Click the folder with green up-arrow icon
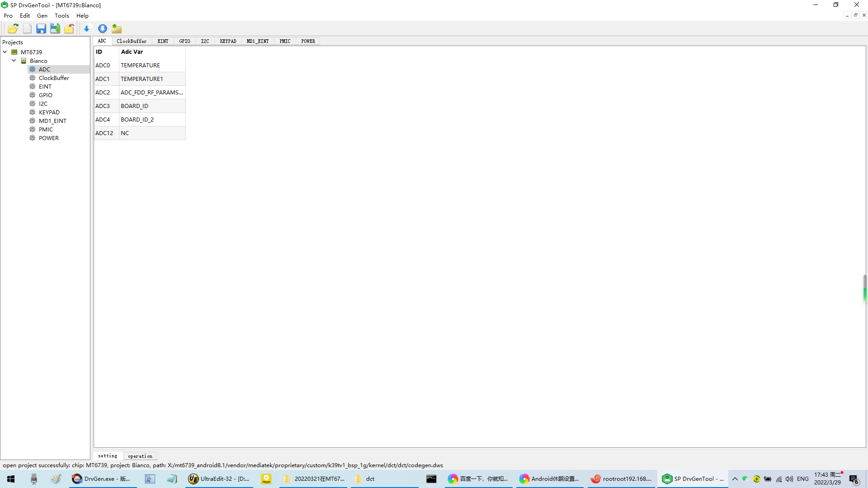Viewport: 868px width, 488px height. (x=117, y=28)
